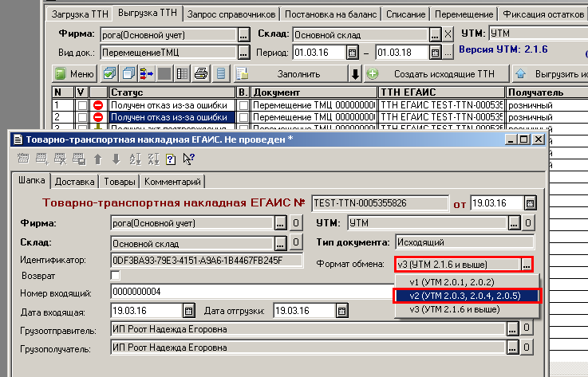Click sort descending Z-A icon

click(x=153, y=159)
